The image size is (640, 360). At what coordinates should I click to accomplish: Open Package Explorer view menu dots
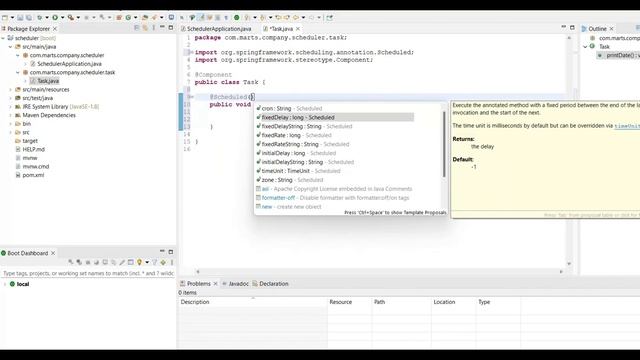(x=153, y=28)
